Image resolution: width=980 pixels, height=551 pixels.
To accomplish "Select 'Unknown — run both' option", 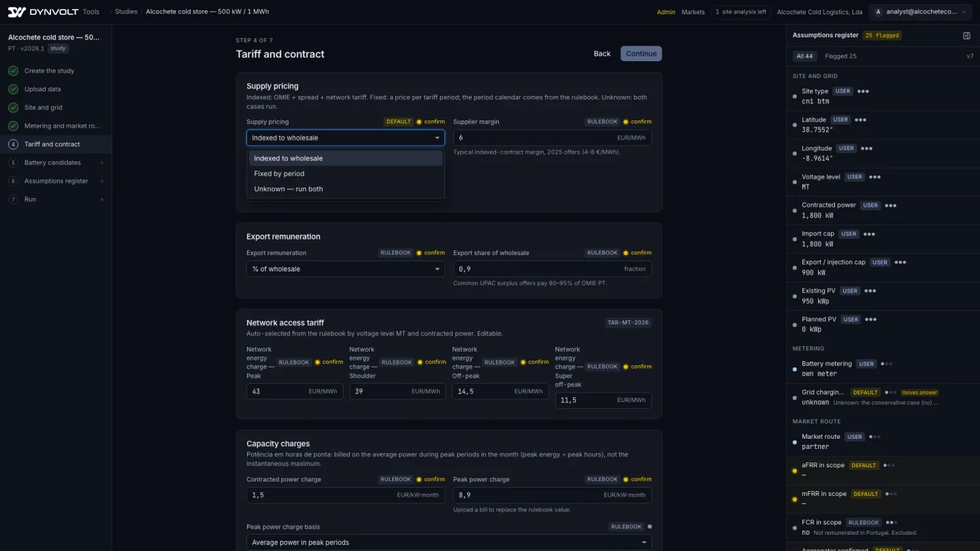I will [346, 189].
